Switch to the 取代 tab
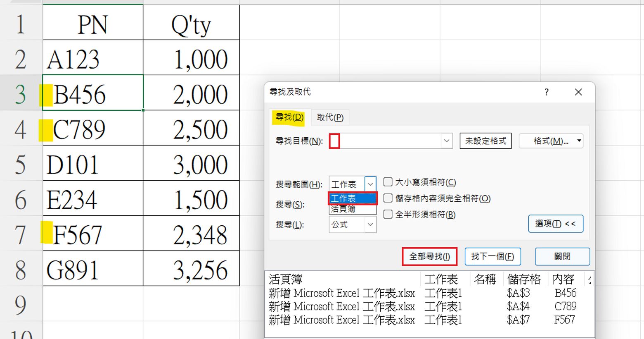The image size is (644, 339). 330,117
